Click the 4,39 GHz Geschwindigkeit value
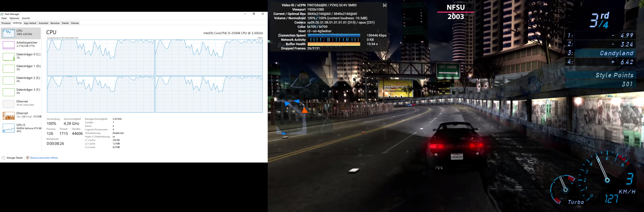The height and width of the screenshot is (212, 644). pyautogui.click(x=71, y=124)
